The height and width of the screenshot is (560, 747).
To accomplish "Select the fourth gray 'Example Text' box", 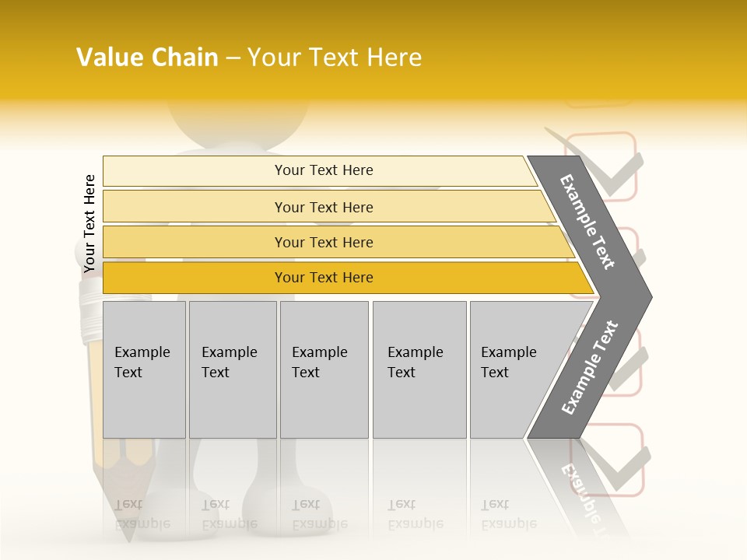I will [419, 369].
